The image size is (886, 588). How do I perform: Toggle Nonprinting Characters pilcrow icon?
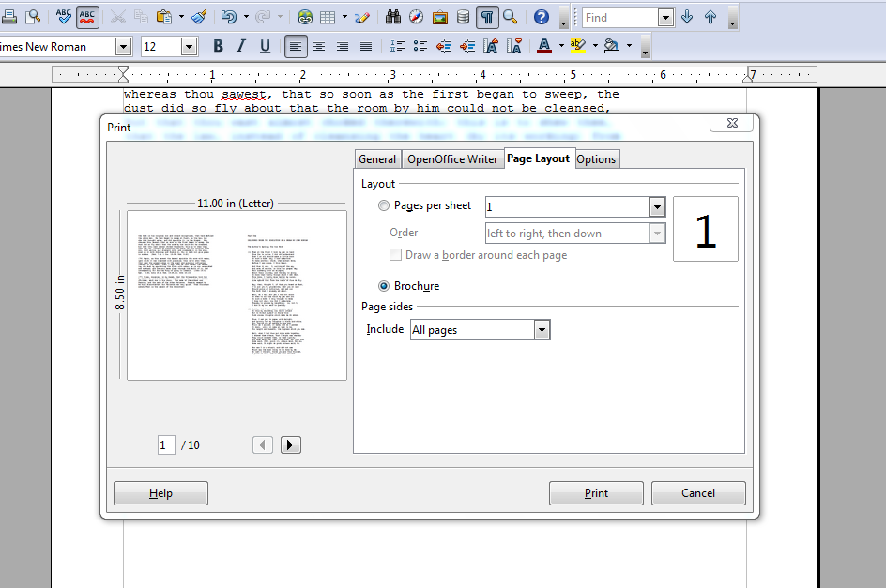point(487,17)
